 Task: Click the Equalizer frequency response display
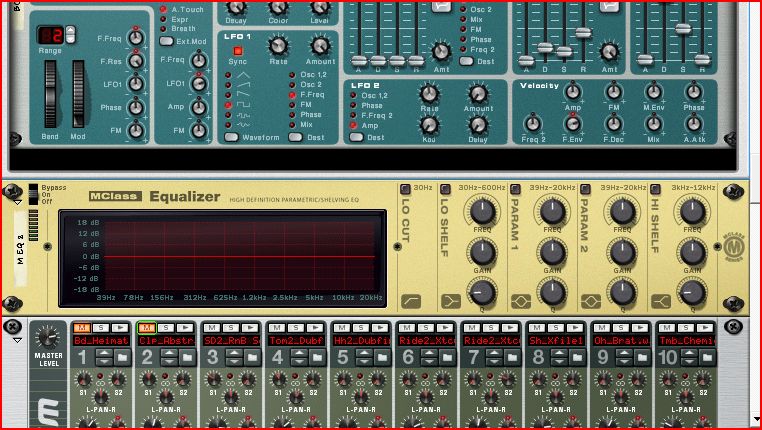(x=223, y=258)
